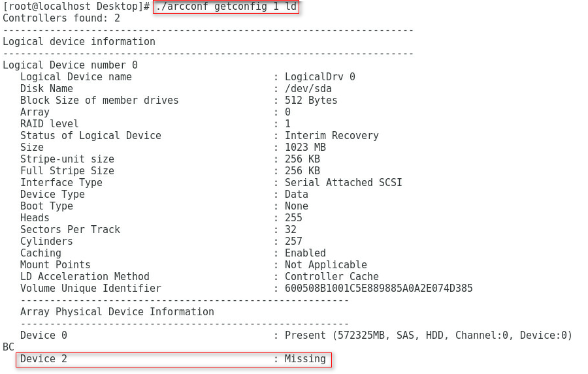The height and width of the screenshot is (374, 588).
Task: Click the Logical device information heading
Action: click(x=79, y=42)
